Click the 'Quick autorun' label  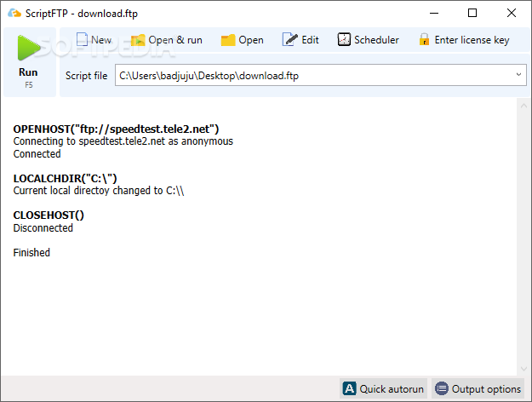[x=392, y=388]
